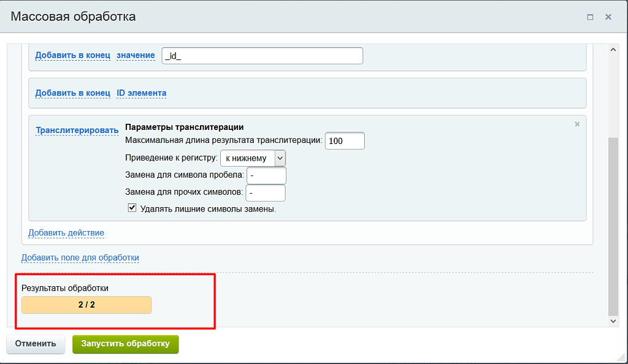Click the dialog restore/maximize icon
This screenshot has height=364, width=628.
coord(591,17)
